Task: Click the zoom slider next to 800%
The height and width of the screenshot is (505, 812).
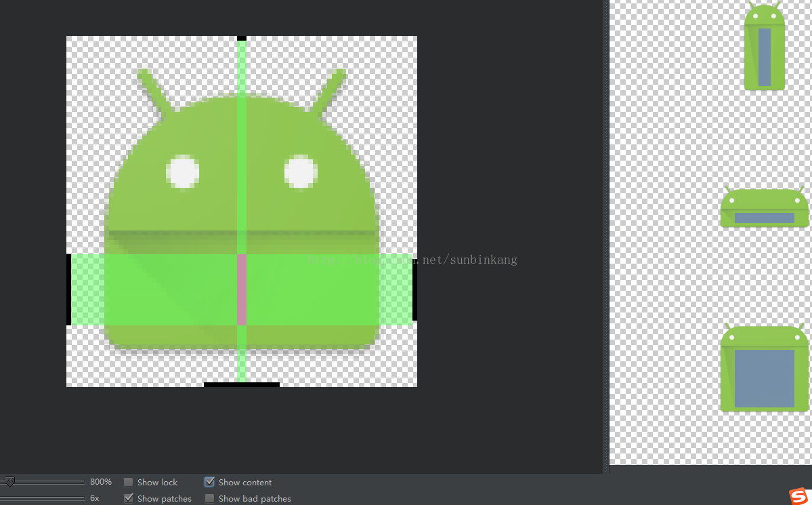Action: (x=43, y=482)
